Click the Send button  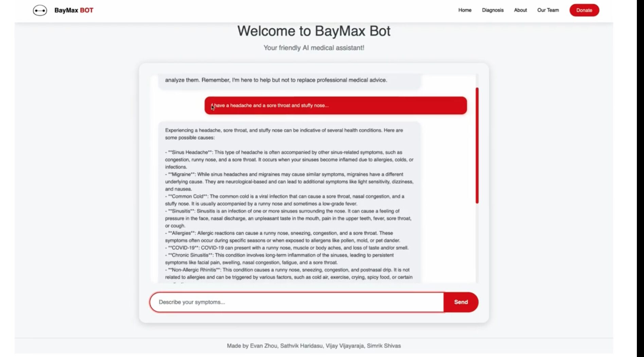(461, 302)
